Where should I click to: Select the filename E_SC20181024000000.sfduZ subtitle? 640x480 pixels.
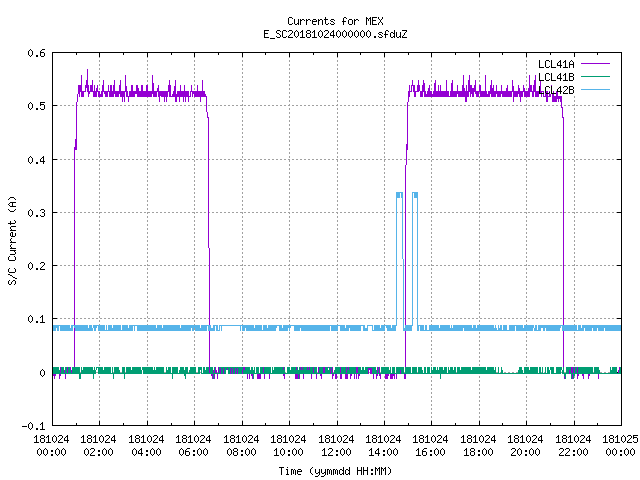(x=335, y=34)
